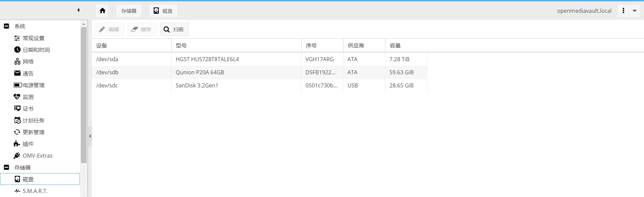Open Update Management (更新管理) item
The width and height of the screenshot is (644, 197).
[33, 132]
